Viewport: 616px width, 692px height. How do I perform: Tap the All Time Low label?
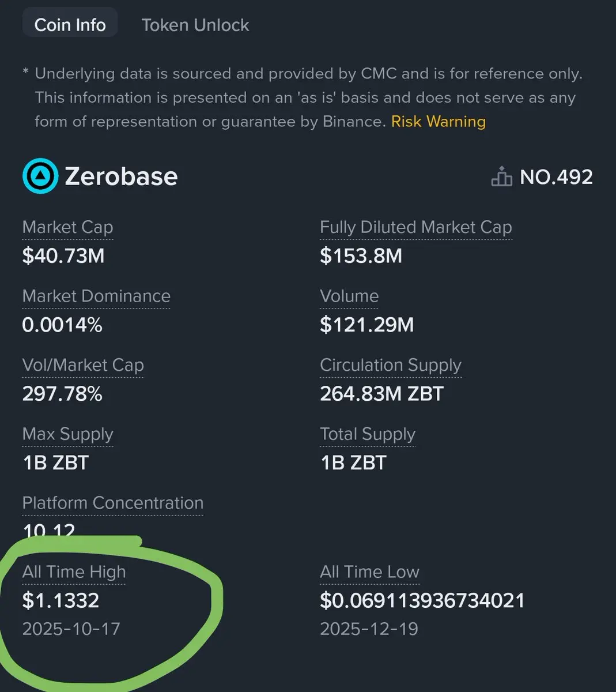(369, 571)
